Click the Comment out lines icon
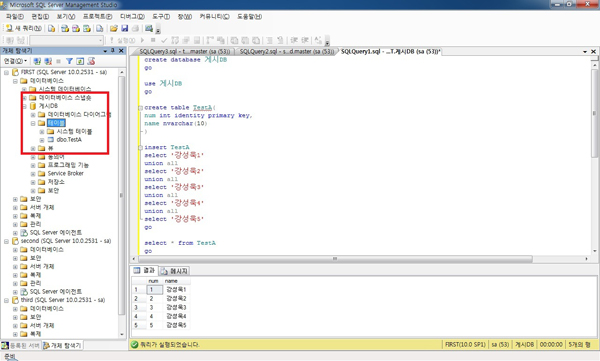 coord(269,40)
